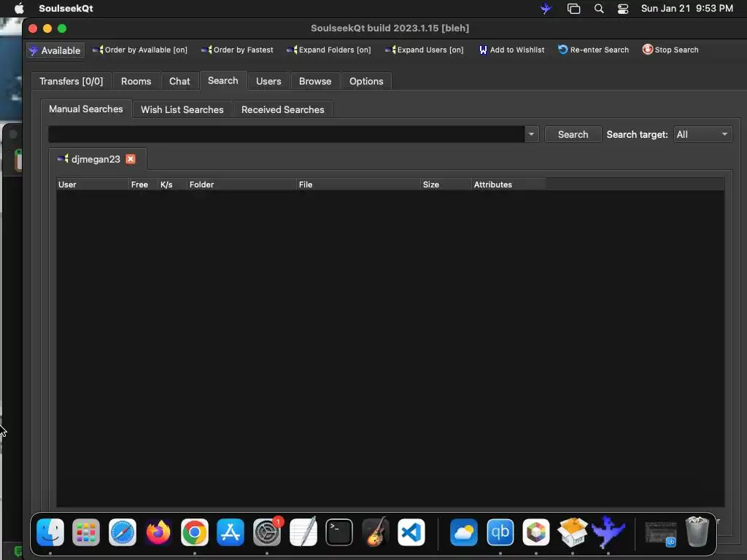Switch to the Rooms tab
747x560 pixels.
click(136, 82)
